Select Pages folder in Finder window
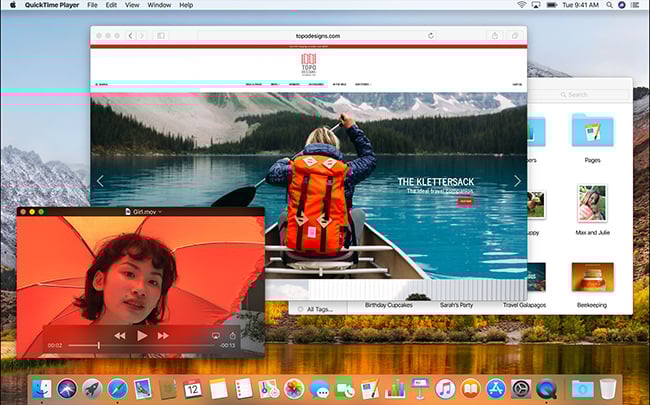The image size is (650, 405). point(592,130)
